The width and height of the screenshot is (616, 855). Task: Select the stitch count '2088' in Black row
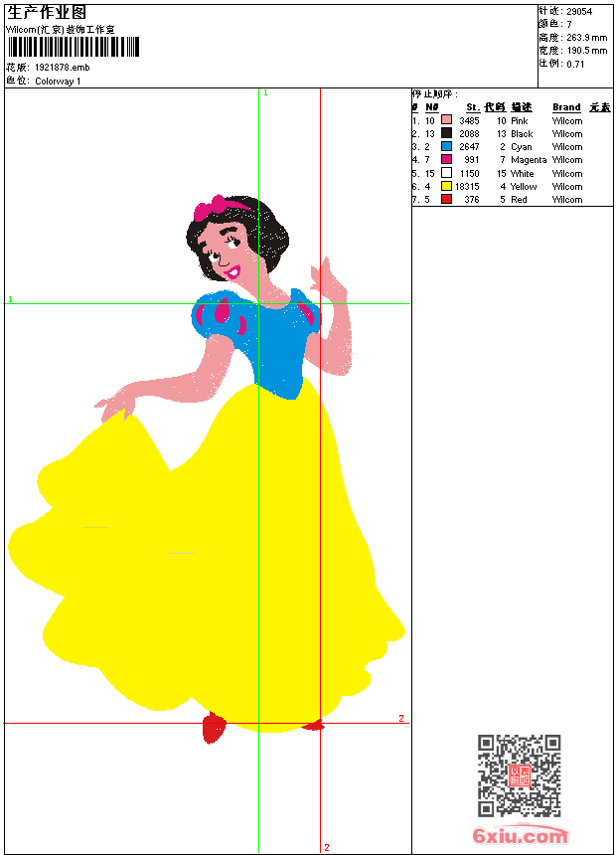point(469,134)
